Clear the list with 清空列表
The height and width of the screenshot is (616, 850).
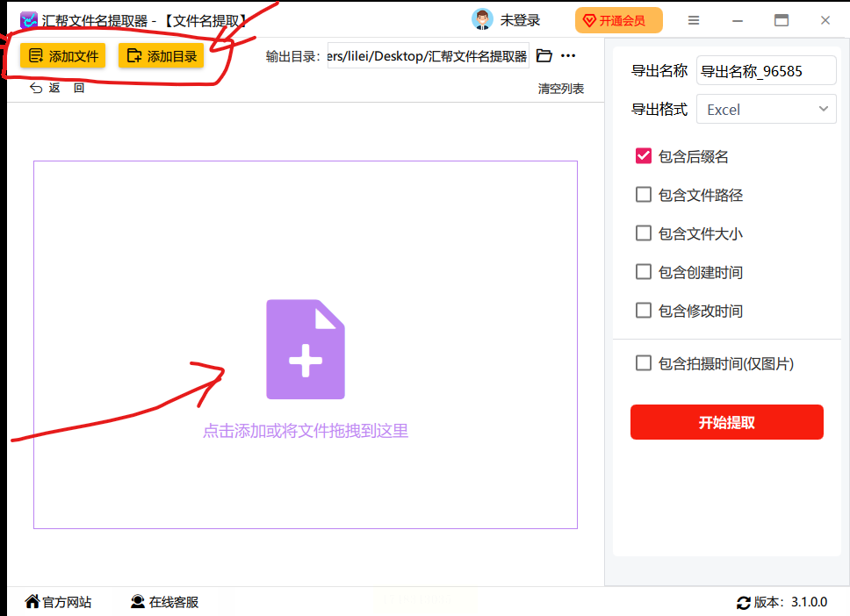[560, 89]
